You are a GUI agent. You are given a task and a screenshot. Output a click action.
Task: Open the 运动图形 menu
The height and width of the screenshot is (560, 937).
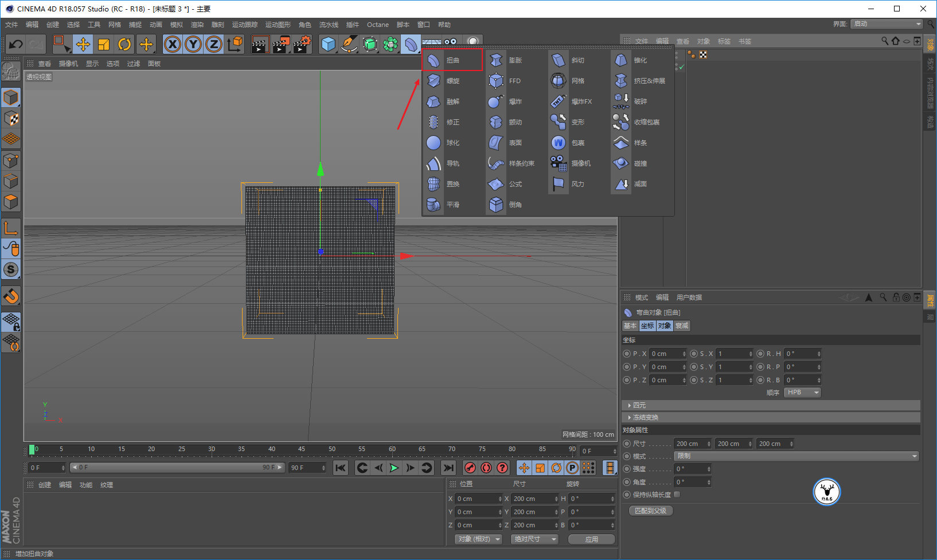point(278,25)
